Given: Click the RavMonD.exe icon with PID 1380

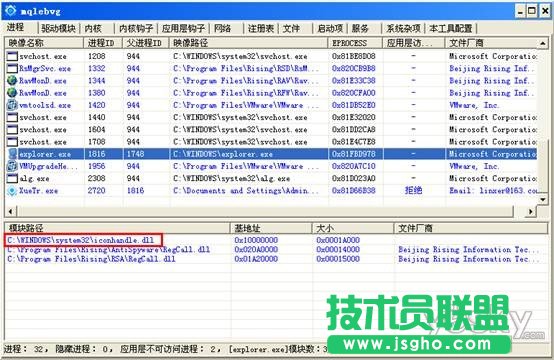Looking at the screenshot, I should tap(12, 93).
